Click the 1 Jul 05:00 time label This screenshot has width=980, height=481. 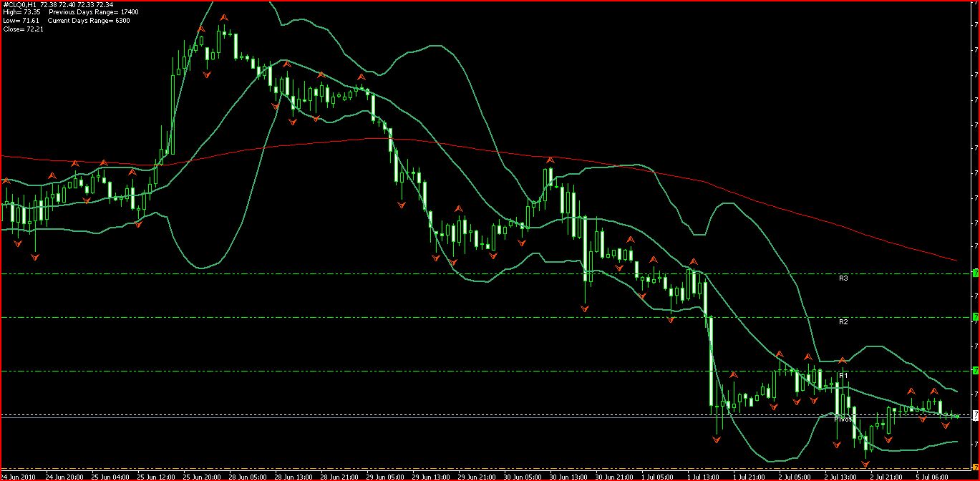pos(659,476)
